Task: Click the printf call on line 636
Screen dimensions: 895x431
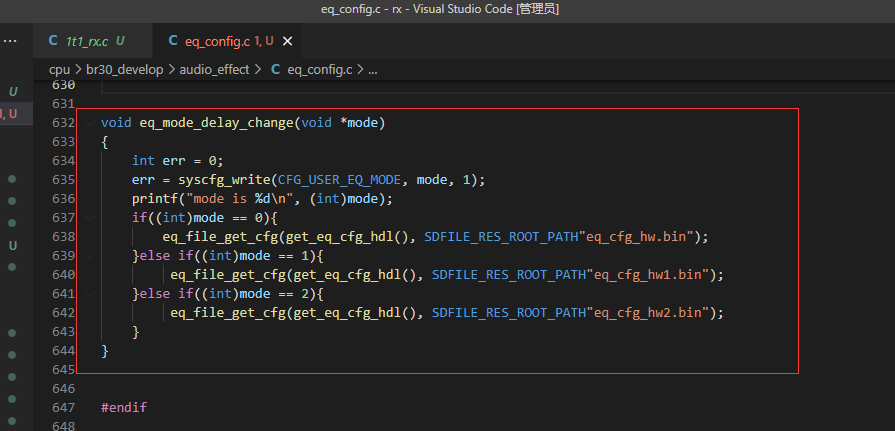Action: (155, 199)
